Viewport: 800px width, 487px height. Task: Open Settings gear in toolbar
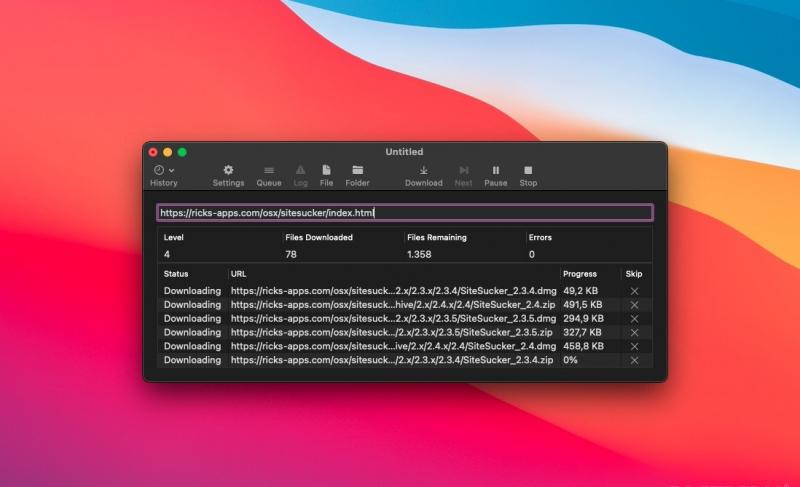(228, 170)
